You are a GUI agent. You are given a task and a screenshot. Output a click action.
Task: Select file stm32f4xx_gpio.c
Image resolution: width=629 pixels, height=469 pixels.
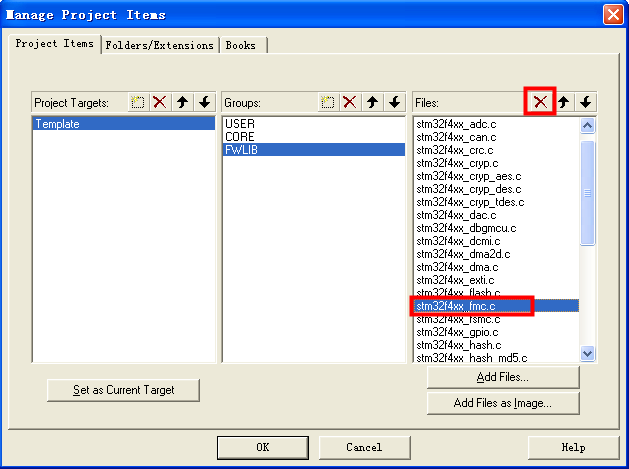[497, 332]
